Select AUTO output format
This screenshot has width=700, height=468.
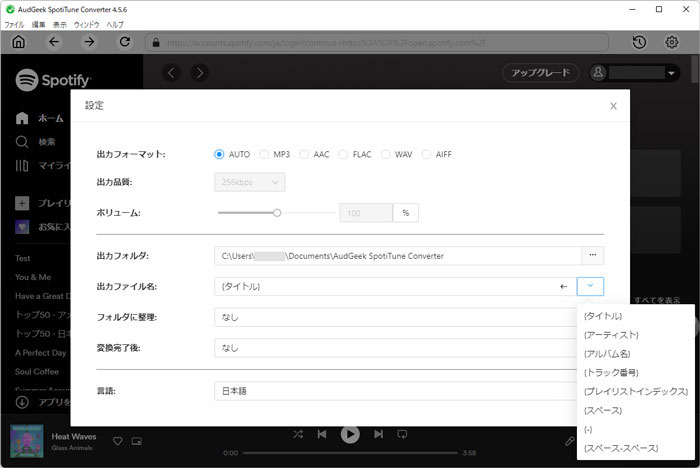tap(219, 155)
